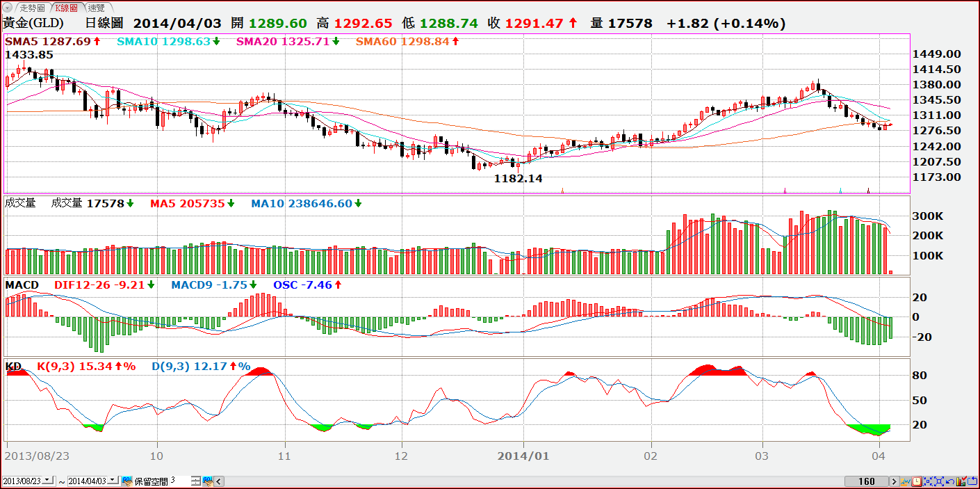
Task: Click the 低 1288.74 low price
Action: pyautogui.click(x=440, y=23)
